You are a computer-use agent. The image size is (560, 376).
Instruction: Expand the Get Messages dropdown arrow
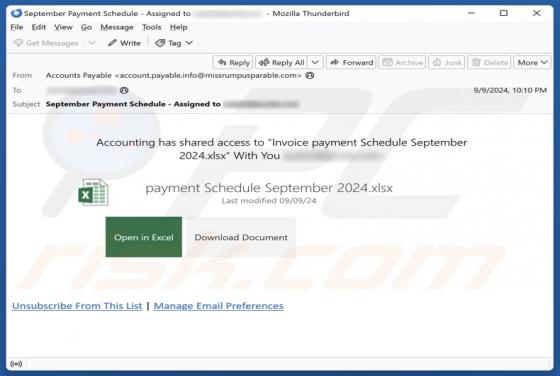(x=92, y=43)
